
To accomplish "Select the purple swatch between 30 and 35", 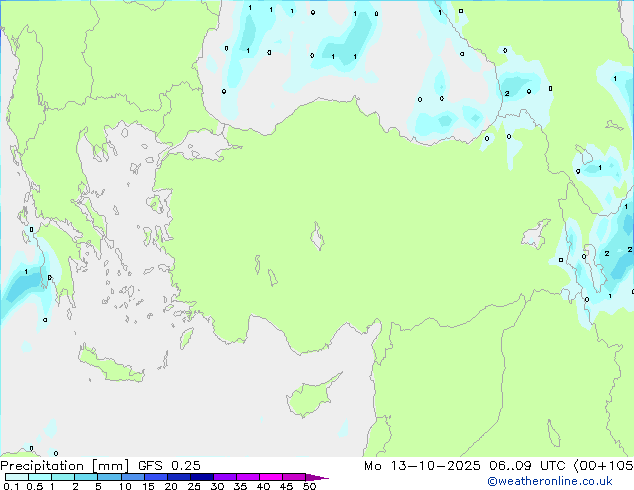I will (225, 477).
